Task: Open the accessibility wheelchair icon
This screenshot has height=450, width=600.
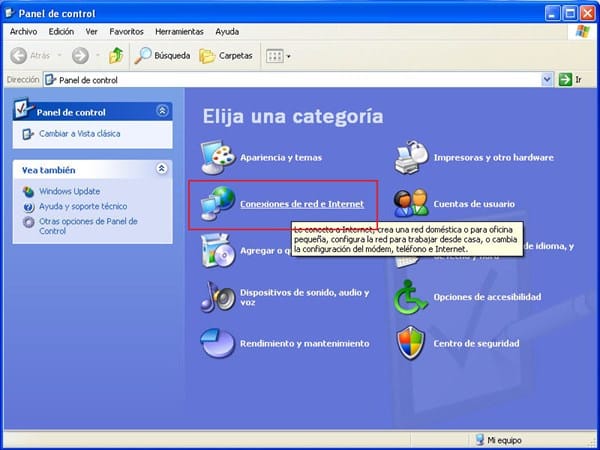Action: click(411, 297)
